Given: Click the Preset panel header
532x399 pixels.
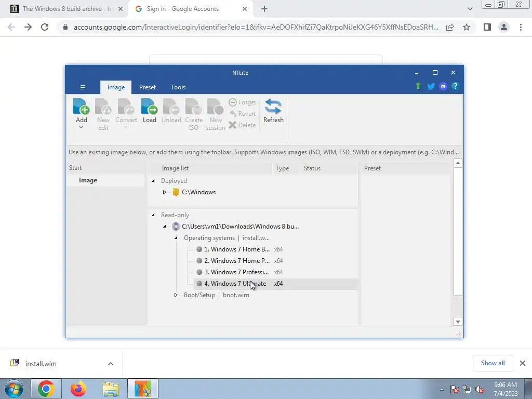Looking at the screenshot, I should (x=372, y=168).
